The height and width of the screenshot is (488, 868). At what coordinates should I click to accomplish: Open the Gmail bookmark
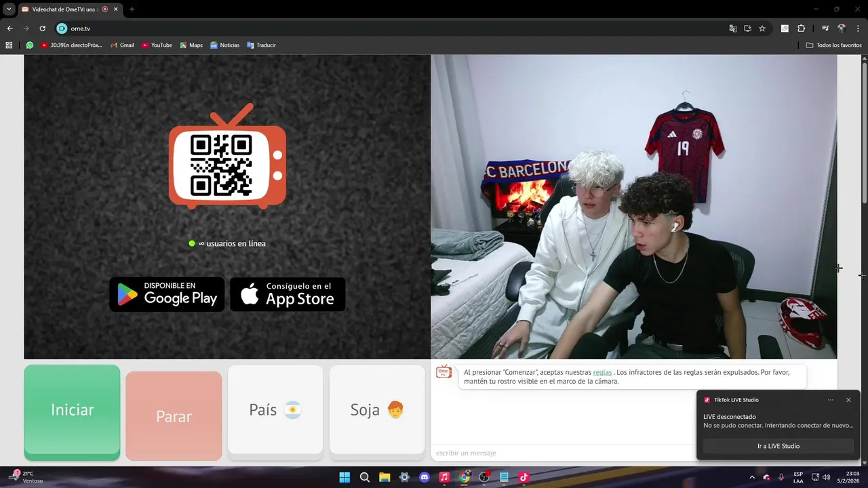click(122, 45)
